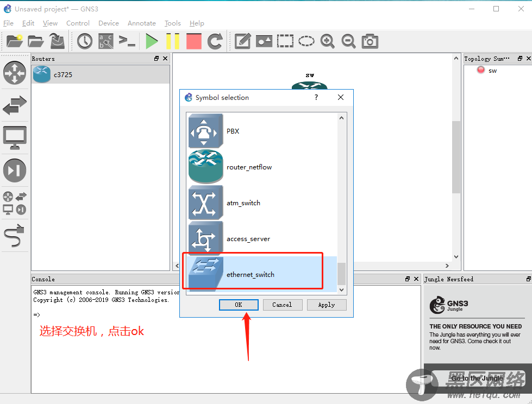Suspend all devices with yellow pause icon
Viewport: 532px width, 404px height.
click(173, 41)
